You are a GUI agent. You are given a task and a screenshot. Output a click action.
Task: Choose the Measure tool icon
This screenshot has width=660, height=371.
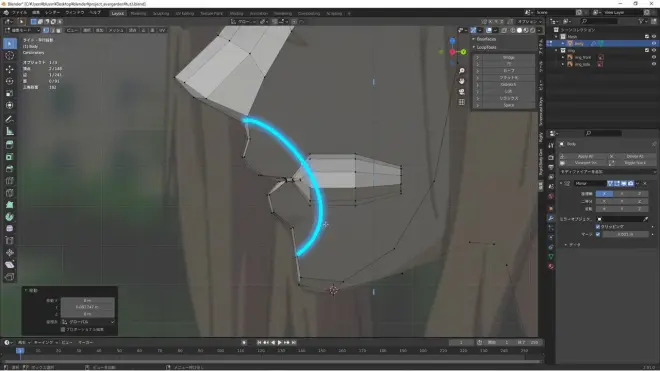click(10, 131)
